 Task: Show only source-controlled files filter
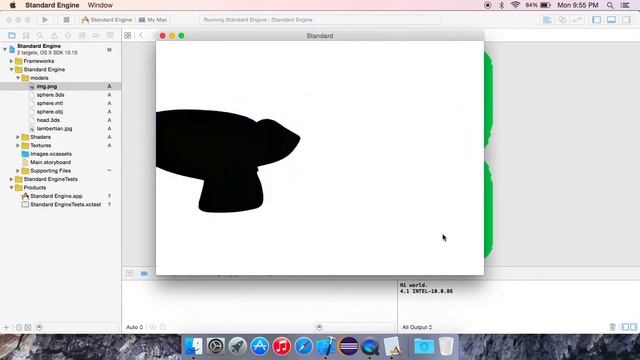coord(28,327)
